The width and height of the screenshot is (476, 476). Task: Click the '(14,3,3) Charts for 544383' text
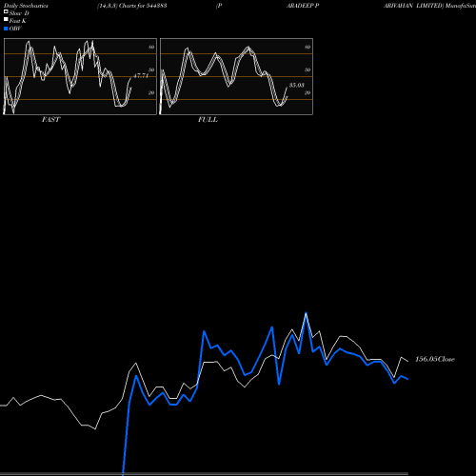132,6
